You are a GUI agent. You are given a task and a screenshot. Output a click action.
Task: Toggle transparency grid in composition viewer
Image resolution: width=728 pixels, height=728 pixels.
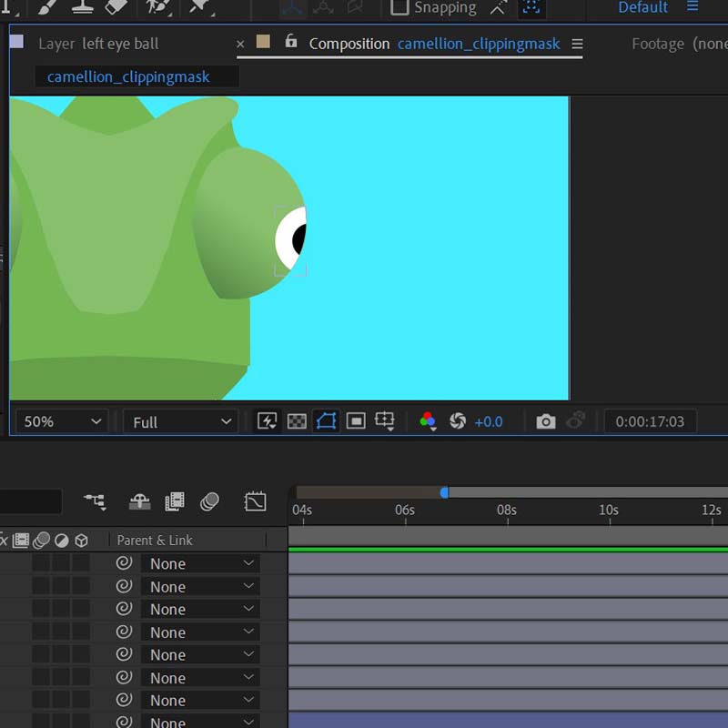(297, 421)
